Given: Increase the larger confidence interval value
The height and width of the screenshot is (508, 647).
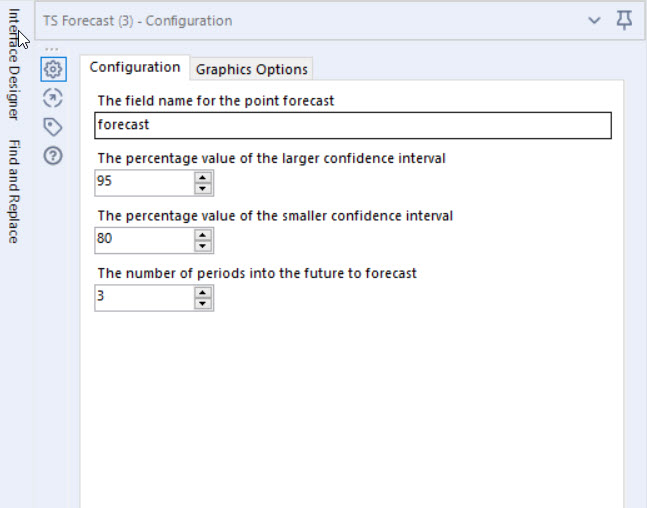Looking at the screenshot, I should click(x=203, y=178).
